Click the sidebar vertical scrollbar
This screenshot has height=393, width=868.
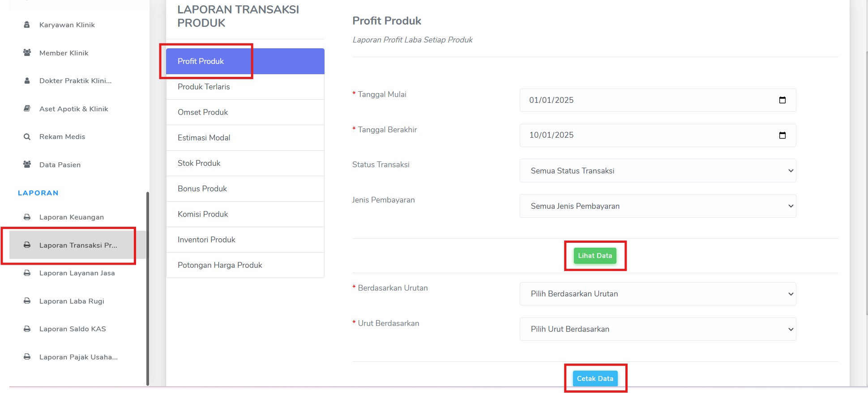tap(148, 288)
